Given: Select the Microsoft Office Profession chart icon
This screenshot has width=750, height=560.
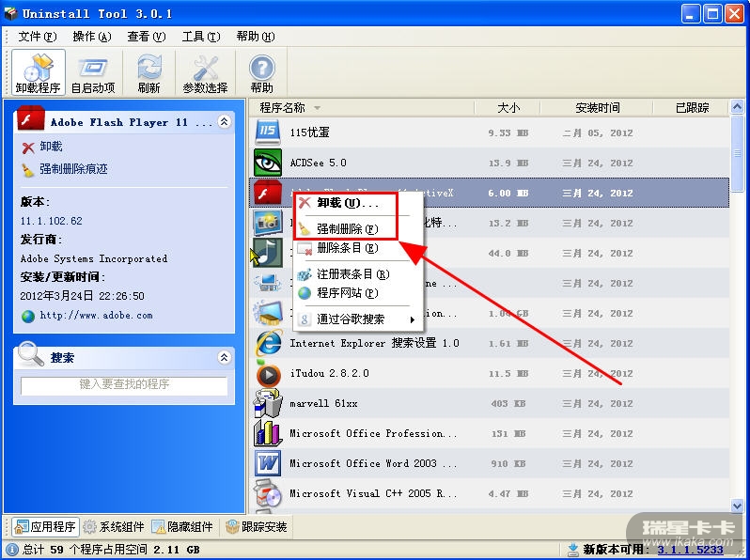Looking at the screenshot, I should click(268, 433).
